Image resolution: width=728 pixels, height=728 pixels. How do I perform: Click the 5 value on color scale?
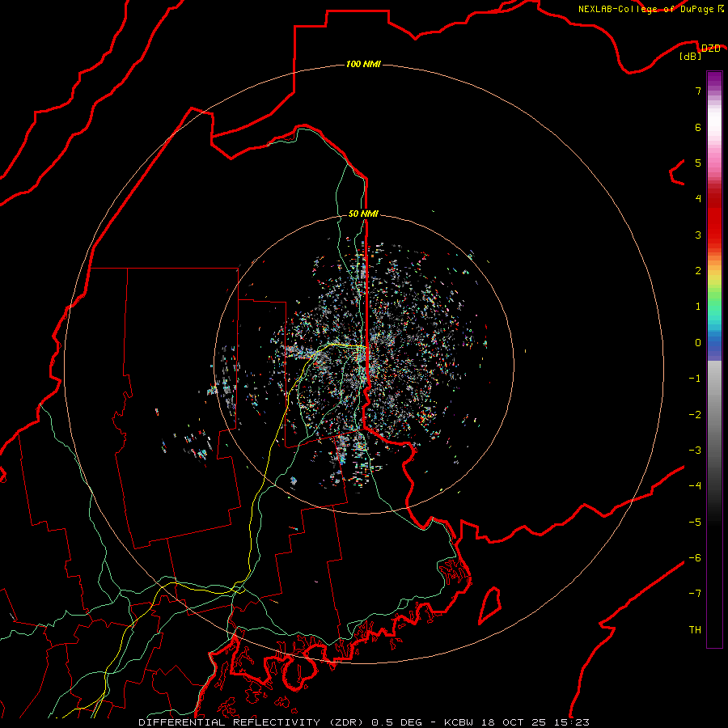tap(698, 163)
